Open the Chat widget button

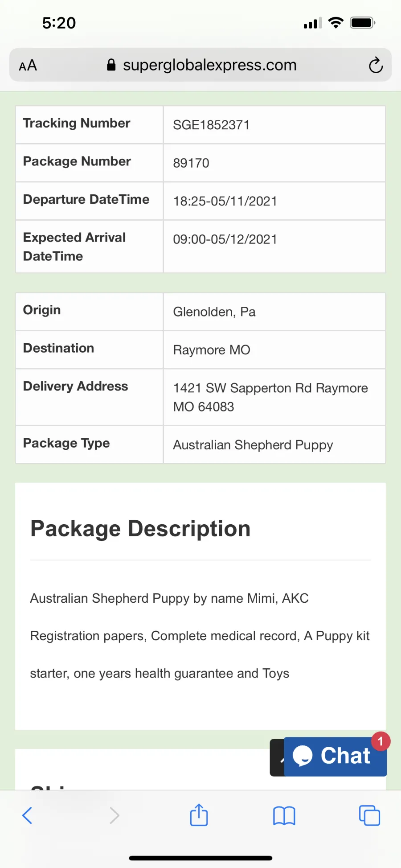pyautogui.click(x=335, y=757)
